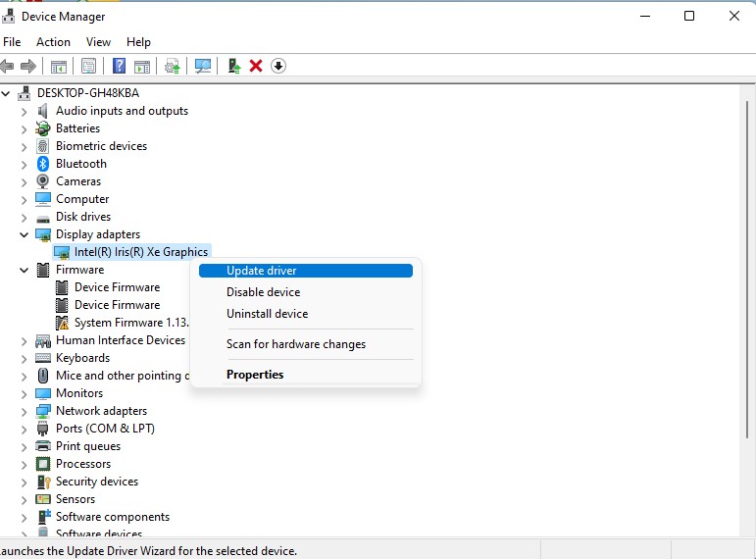Select the Processors label
756x559 pixels.
(x=83, y=464)
